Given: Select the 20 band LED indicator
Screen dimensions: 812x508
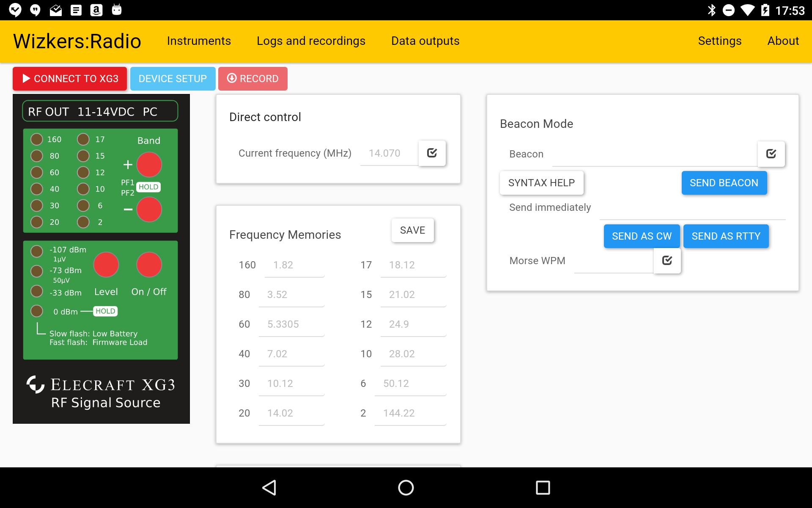Looking at the screenshot, I should pos(37,222).
